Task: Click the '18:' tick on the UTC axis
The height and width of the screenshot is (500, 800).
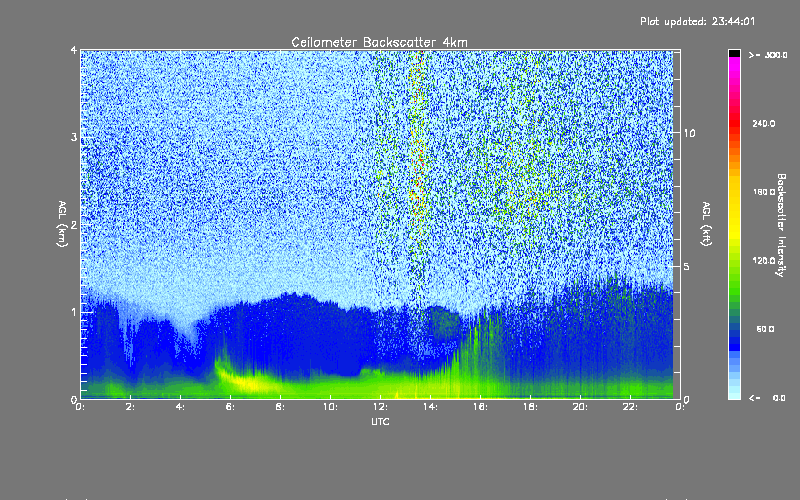Action: click(531, 407)
